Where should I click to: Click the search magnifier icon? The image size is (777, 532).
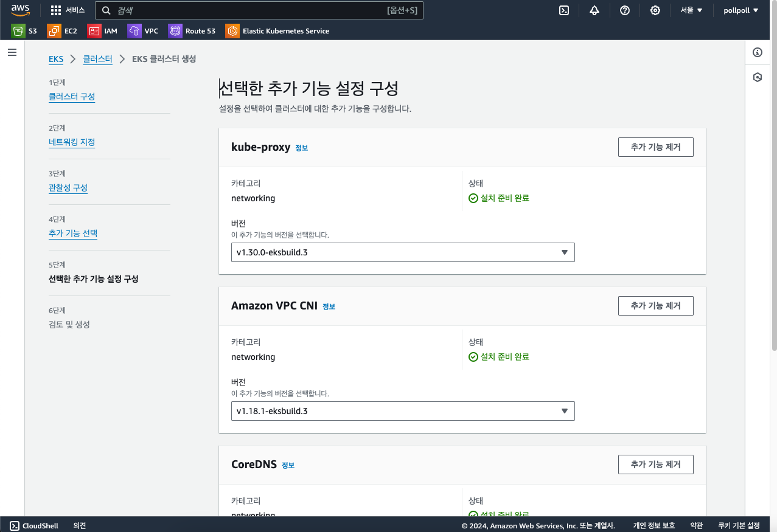106,10
